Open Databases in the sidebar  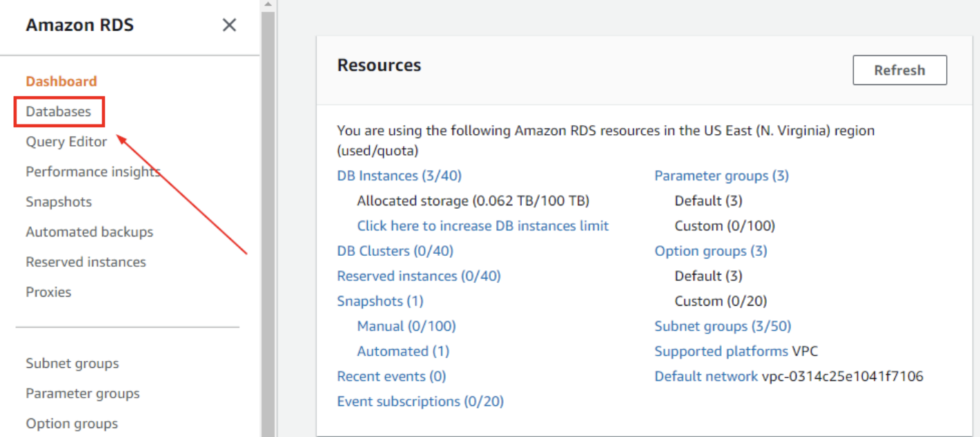pos(59,111)
